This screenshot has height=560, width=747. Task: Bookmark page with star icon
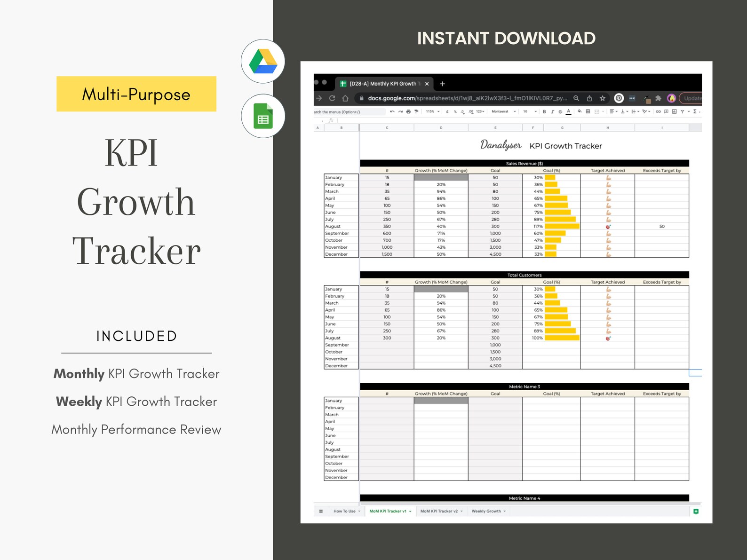point(603,98)
